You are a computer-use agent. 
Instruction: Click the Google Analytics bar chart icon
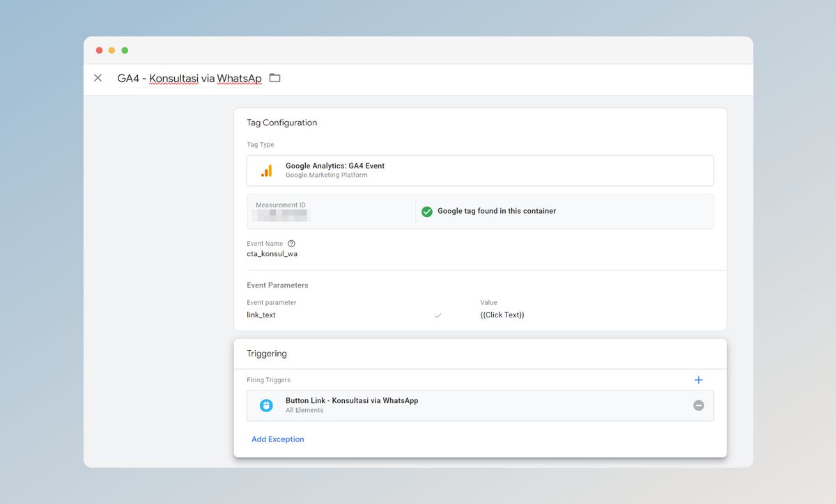266,171
